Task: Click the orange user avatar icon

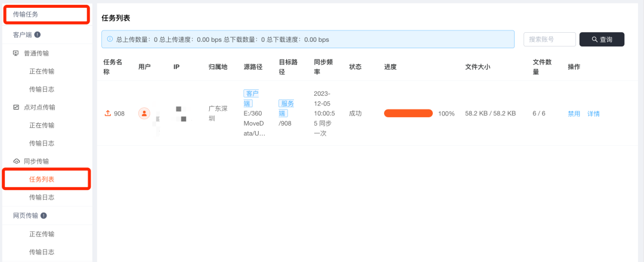Action: (144, 113)
